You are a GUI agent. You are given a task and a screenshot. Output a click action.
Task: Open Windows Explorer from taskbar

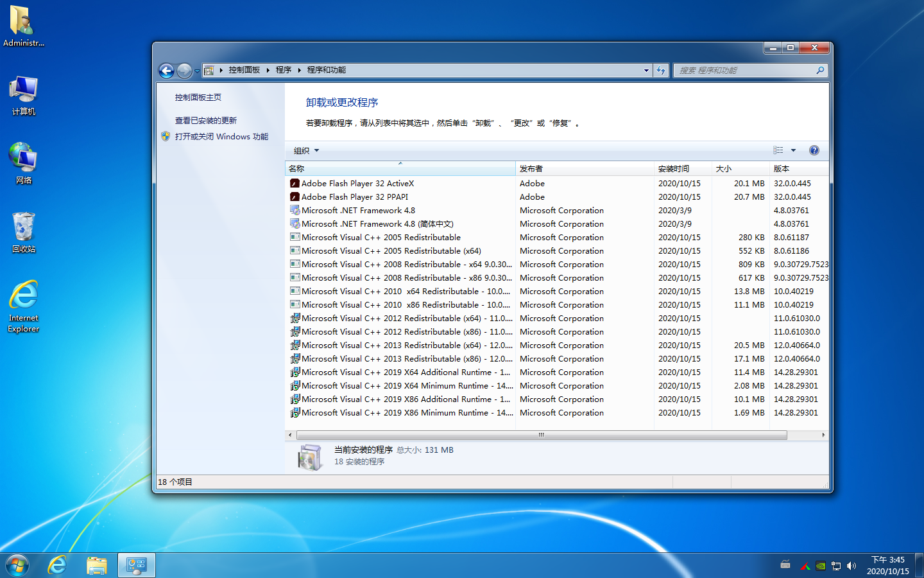tap(97, 565)
